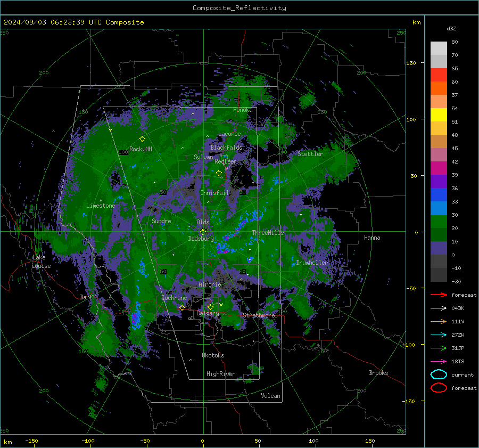This screenshot has width=479, height=448.
Task: Click the white 04DK arrow legend icon
Action: pyautogui.click(x=439, y=308)
